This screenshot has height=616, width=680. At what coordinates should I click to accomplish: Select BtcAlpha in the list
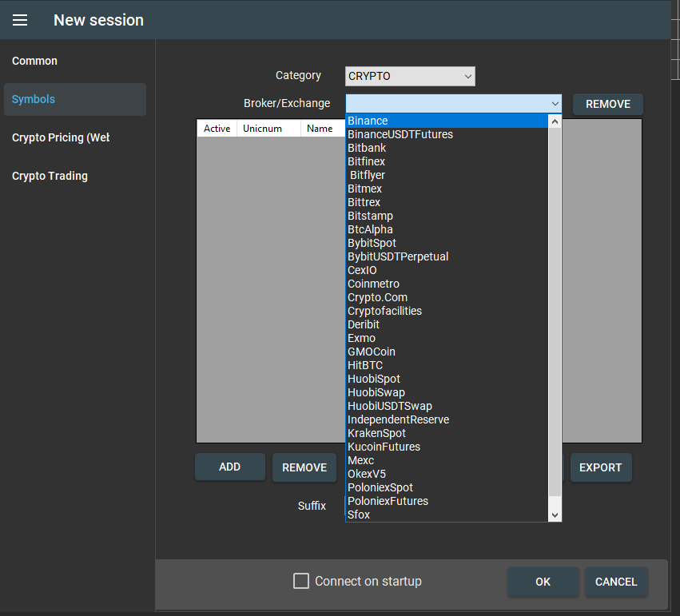pyautogui.click(x=447, y=229)
